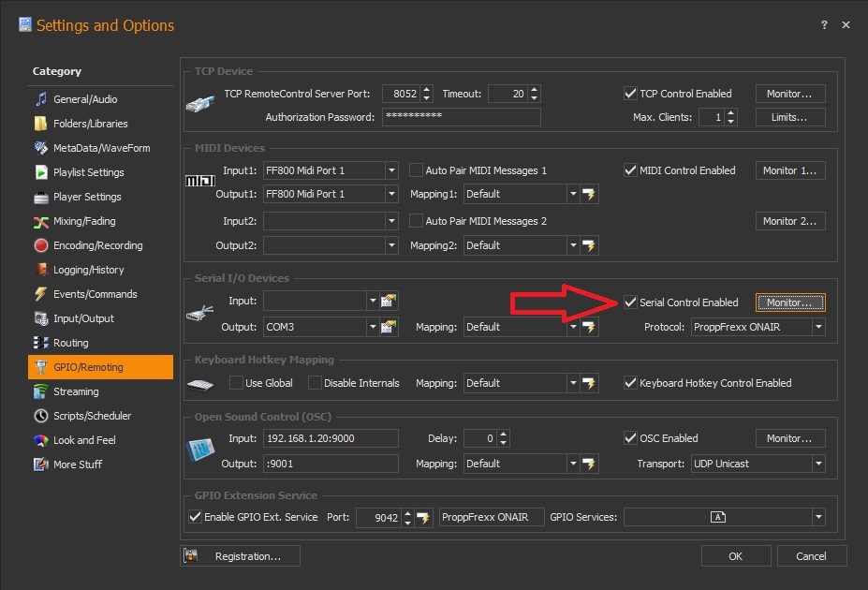Click the COM3 output port configuration icon
The width and height of the screenshot is (868, 590).
390,327
